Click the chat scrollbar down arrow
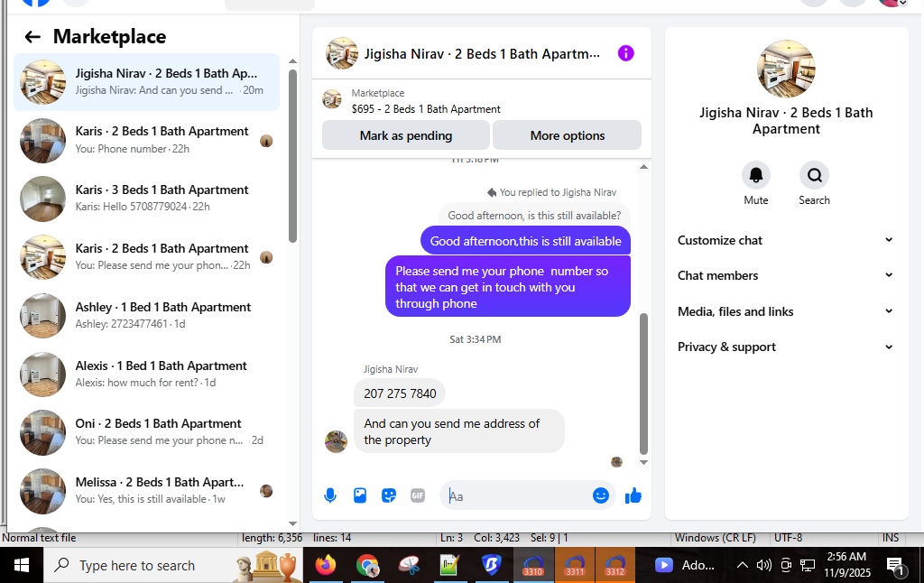This screenshot has height=583, width=924. 643,463
